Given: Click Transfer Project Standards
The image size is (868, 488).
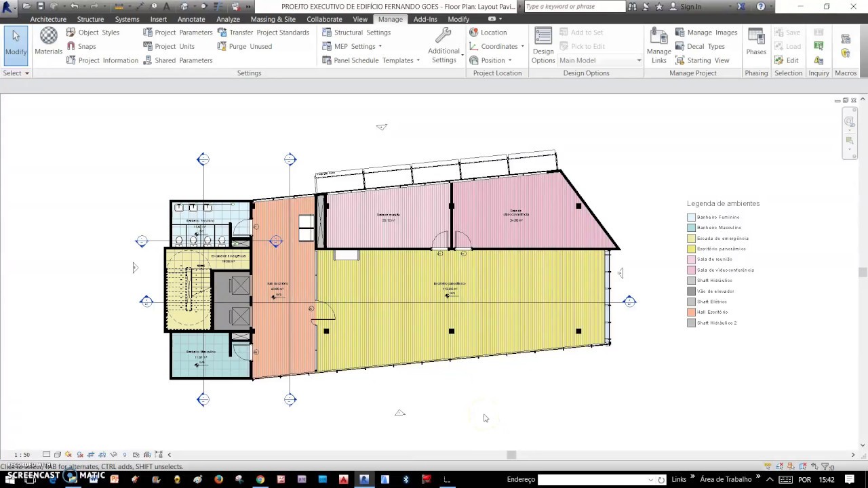Looking at the screenshot, I should click(263, 32).
